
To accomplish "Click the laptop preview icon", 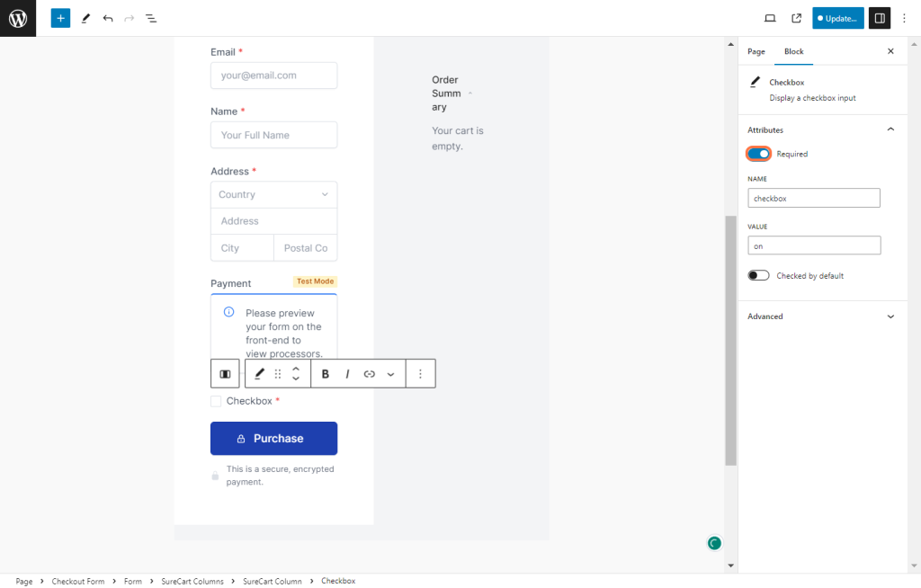I will (770, 18).
